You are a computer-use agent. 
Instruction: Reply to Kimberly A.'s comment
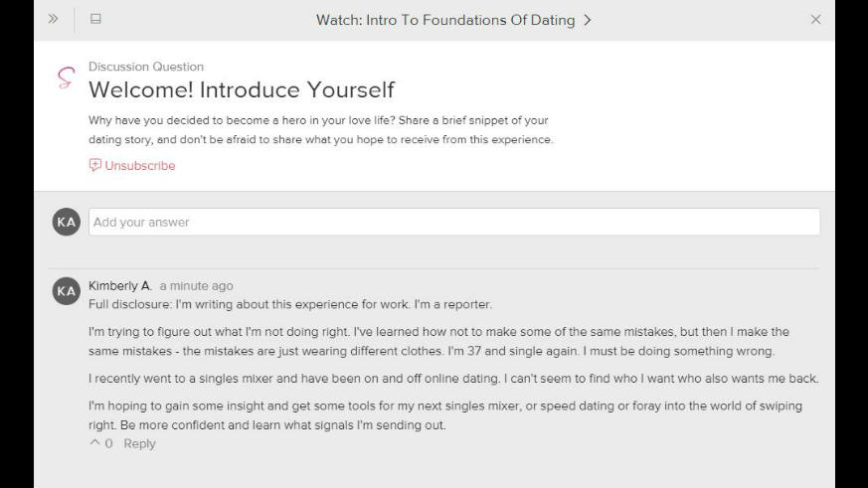pos(139,443)
